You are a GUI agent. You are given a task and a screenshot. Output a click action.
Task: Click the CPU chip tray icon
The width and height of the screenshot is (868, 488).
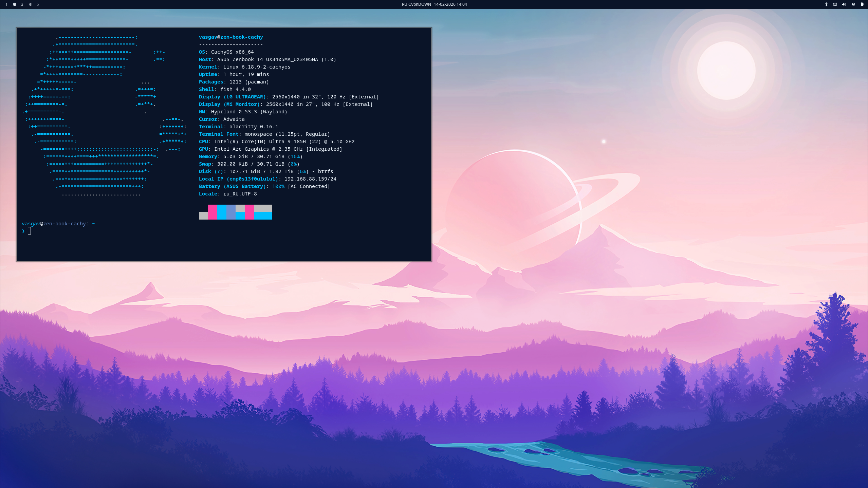(853, 4)
